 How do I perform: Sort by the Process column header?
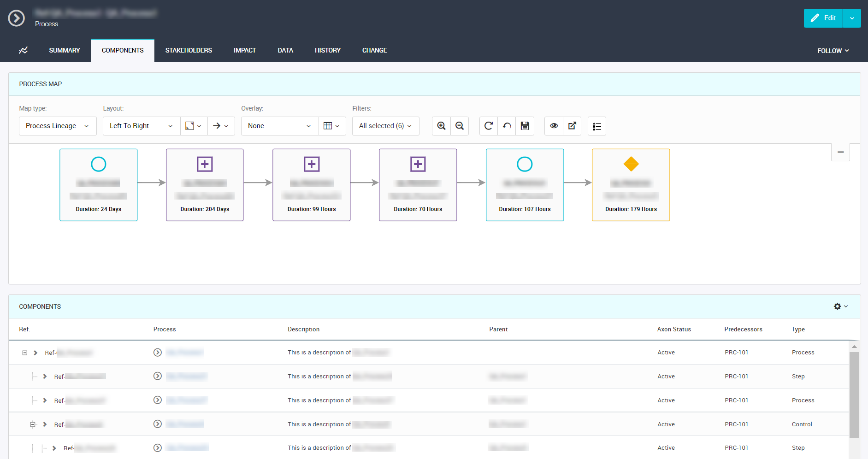pyautogui.click(x=165, y=329)
